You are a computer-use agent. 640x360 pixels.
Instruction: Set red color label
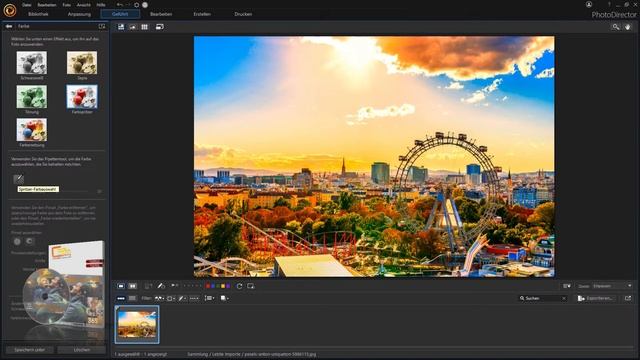point(208,286)
